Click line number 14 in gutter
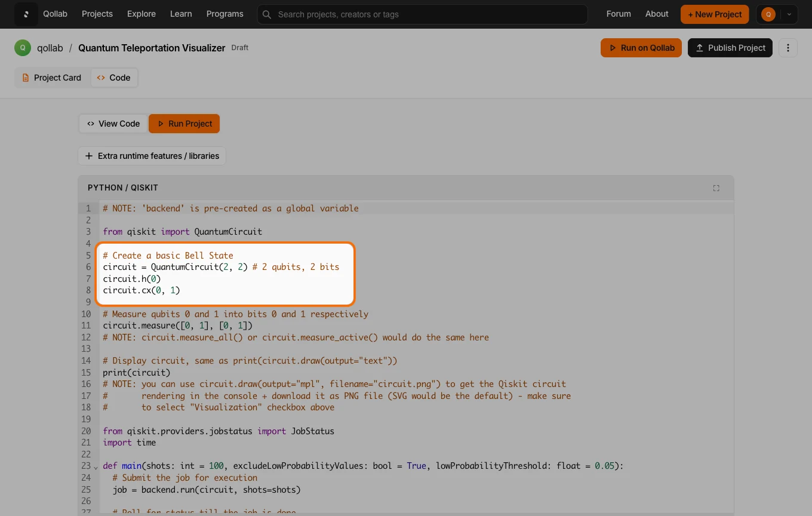Viewport: 812px width, 516px height. pyautogui.click(x=86, y=361)
